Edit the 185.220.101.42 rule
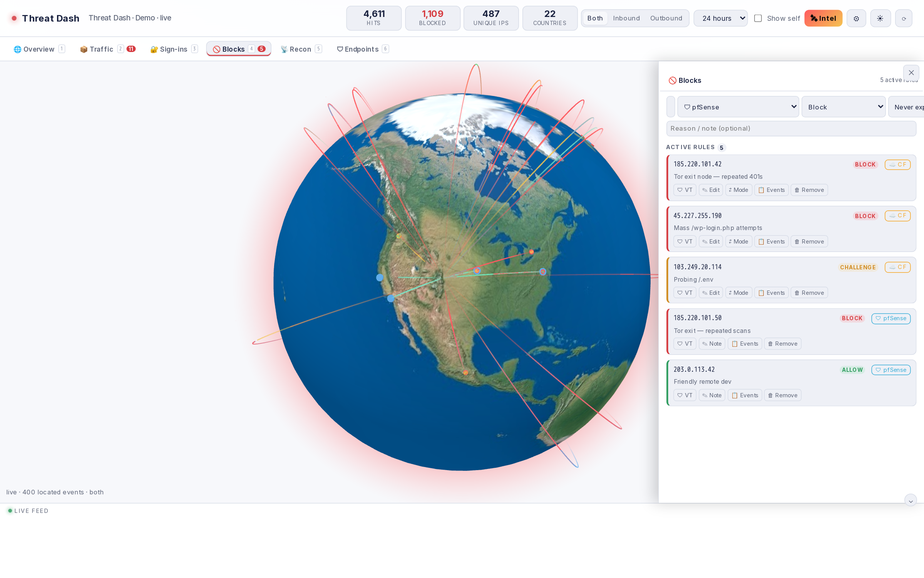924x578 pixels. click(x=711, y=190)
